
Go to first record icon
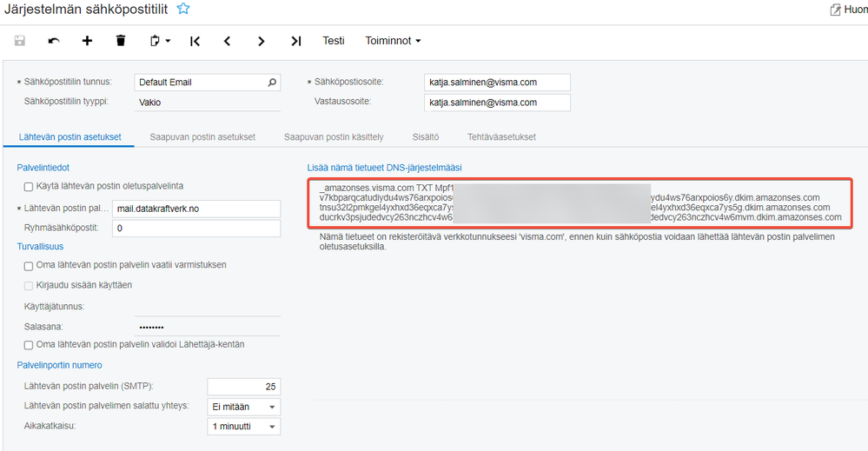195,41
